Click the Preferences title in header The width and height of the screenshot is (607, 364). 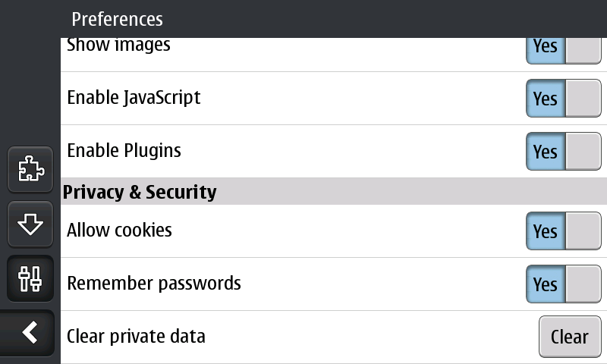click(x=117, y=19)
